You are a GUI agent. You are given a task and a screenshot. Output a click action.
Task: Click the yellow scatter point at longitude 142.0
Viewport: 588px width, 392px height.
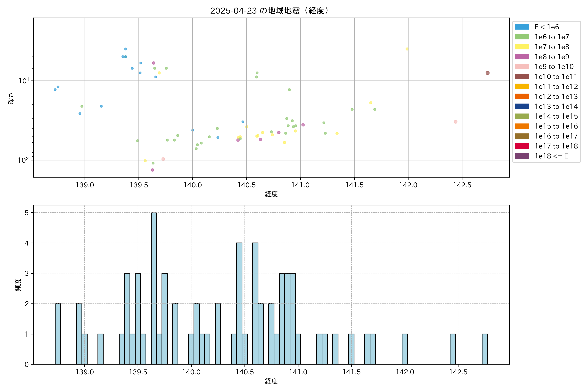point(407,49)
